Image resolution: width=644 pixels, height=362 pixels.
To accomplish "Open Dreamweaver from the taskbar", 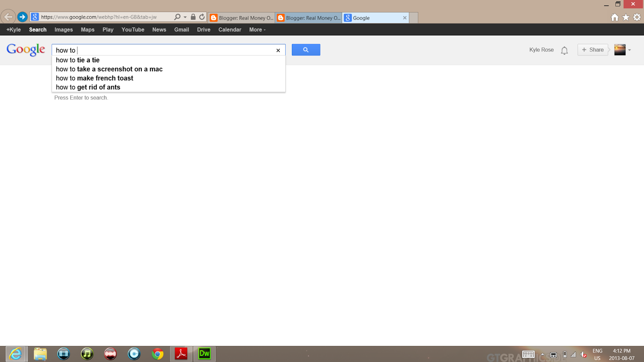I will pos(204,354).
